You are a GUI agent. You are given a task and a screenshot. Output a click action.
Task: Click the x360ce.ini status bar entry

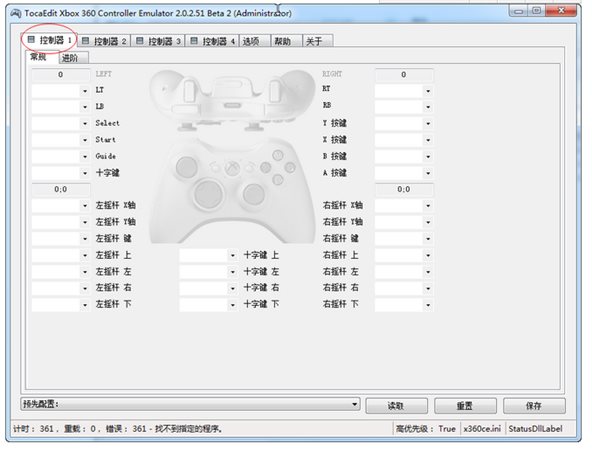[482, 429]
